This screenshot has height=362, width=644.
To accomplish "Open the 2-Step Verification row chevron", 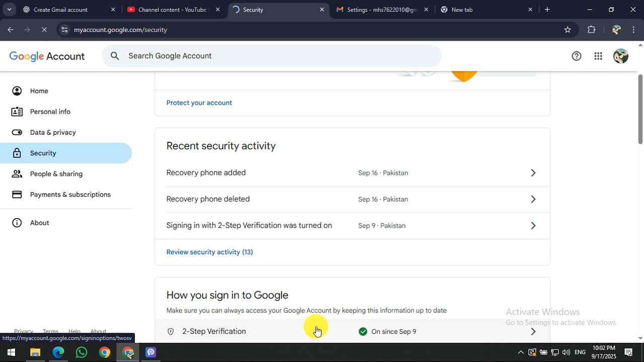I will [x=533, y=331].
